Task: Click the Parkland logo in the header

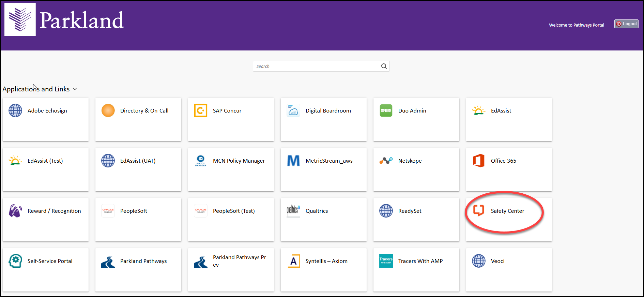Action: point(64,19)
